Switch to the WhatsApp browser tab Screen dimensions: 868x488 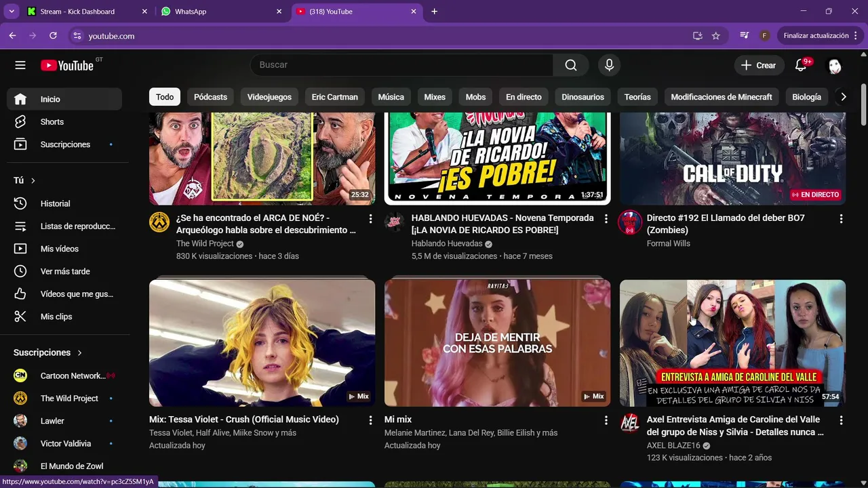tap(222, 12)
